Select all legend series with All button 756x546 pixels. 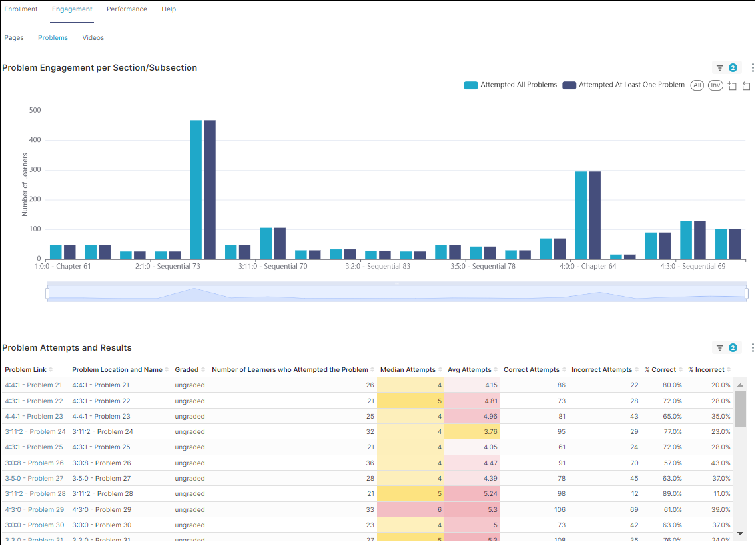point(697,85)
